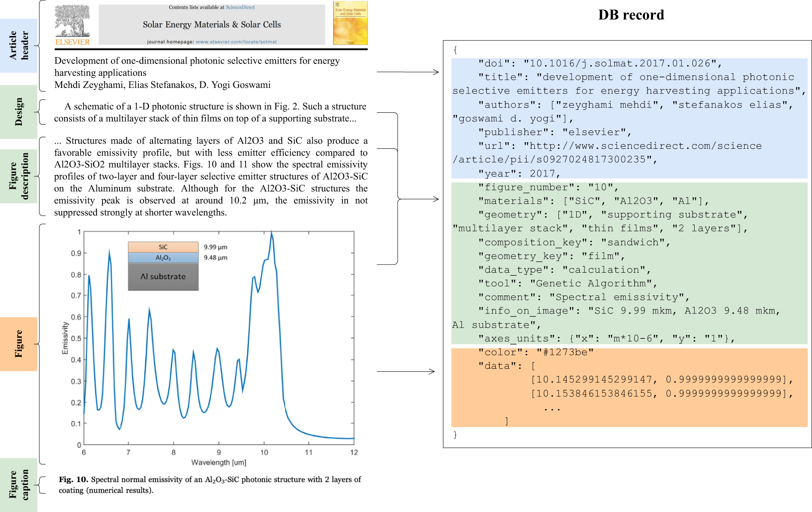Image resolution: width=812 pixels, height=512 pixels.
Task: Click the 'Al substrate' block in the inset
Action: click(163, 277)
